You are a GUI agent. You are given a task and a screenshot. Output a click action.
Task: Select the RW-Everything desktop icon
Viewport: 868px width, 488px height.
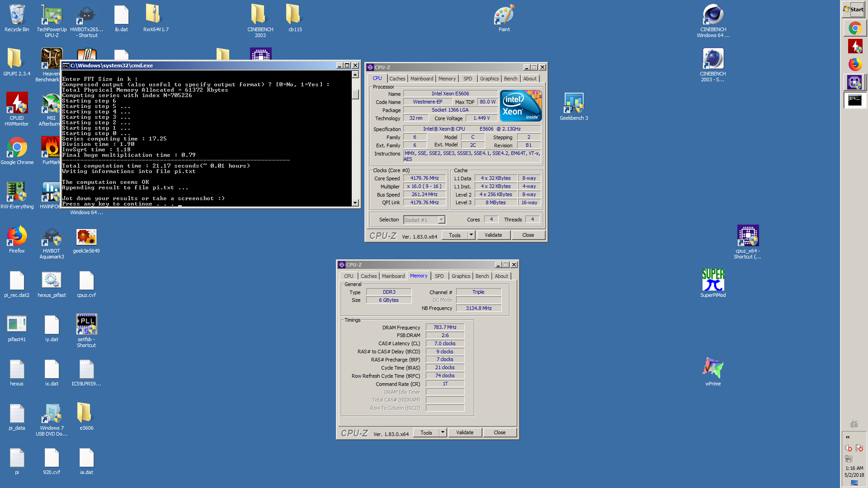[x=17, y=195]
